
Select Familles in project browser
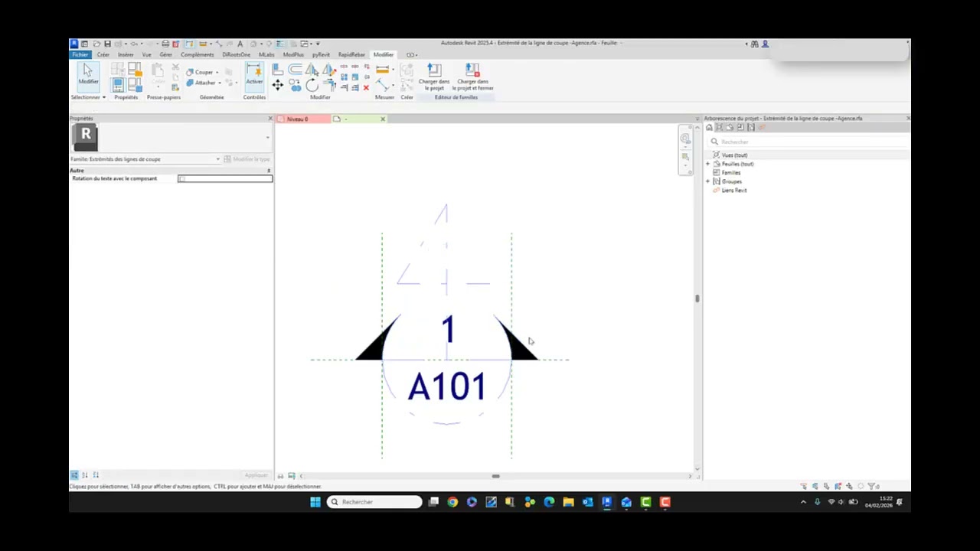coord(731,173)
